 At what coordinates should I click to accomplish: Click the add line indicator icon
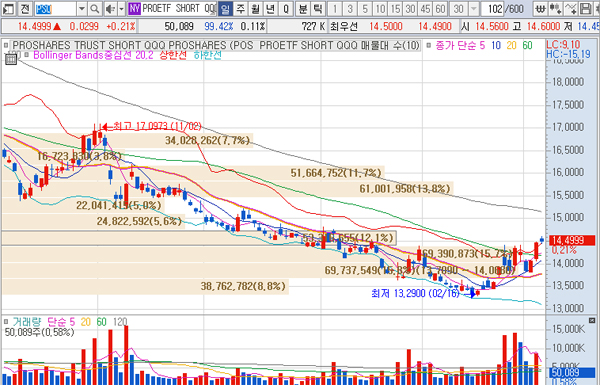point(570,8)
